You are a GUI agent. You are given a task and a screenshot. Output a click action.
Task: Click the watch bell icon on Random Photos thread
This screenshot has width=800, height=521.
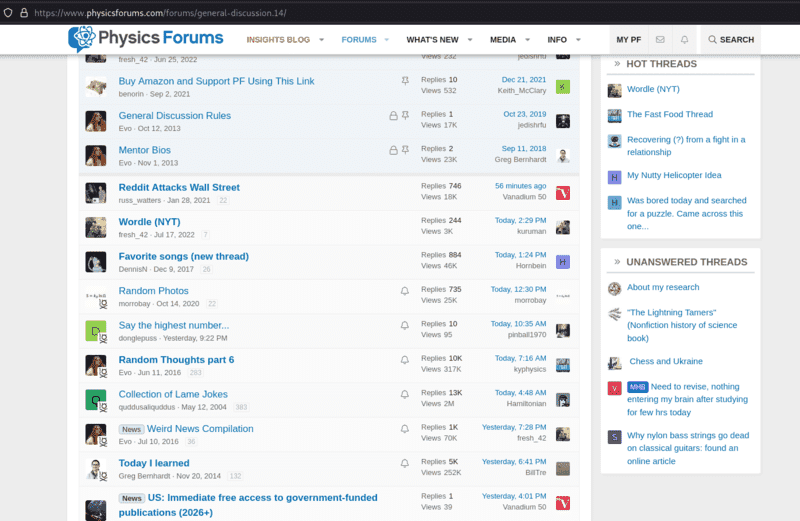[405, 291]
